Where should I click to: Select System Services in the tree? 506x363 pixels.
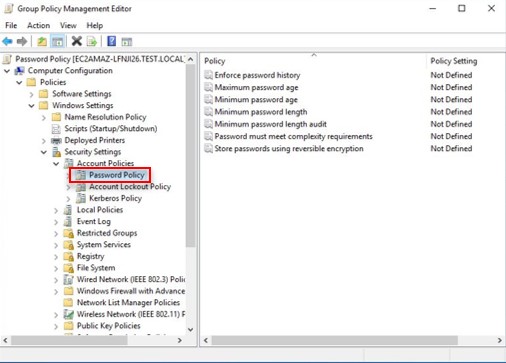click(104, 244)
